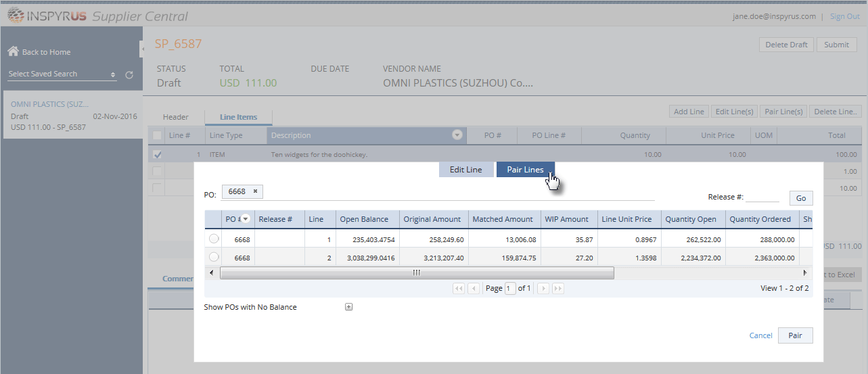Open the Select Saved Search dropdown

pyautogui.click(x=62, y=74)
